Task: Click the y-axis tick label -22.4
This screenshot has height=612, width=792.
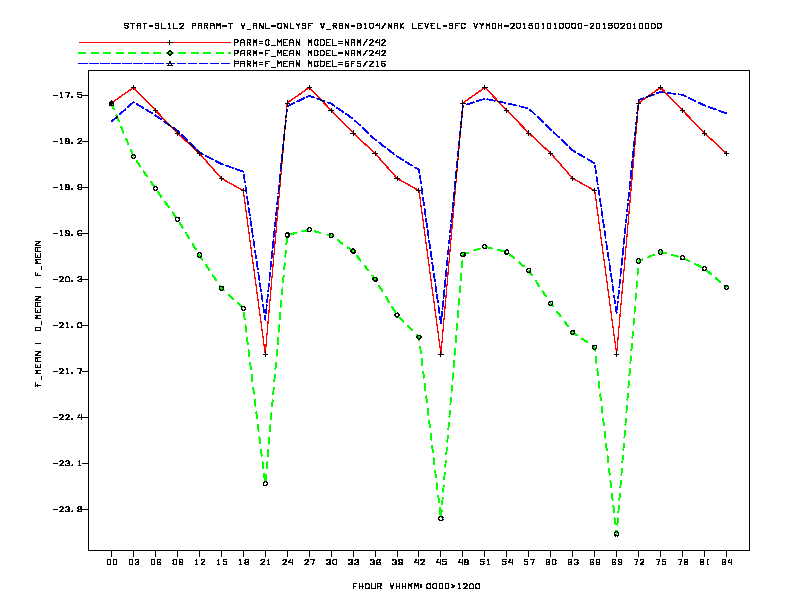Action: click(68, 417)
